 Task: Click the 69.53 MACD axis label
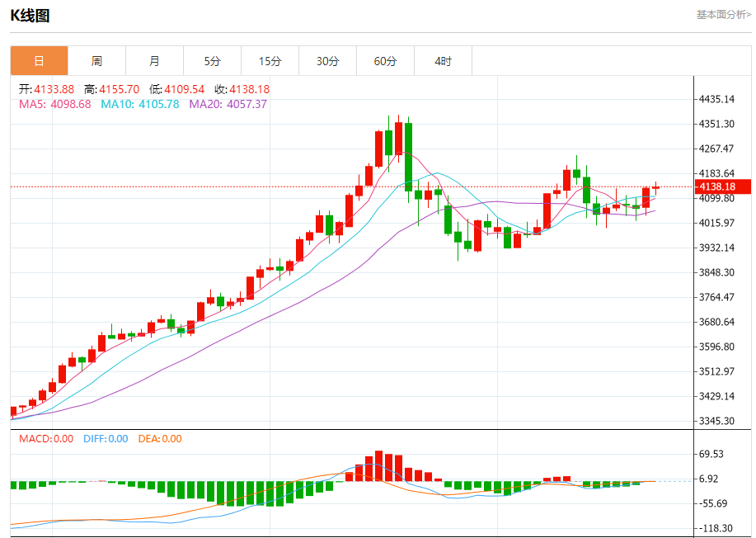(x=711, y=454)
